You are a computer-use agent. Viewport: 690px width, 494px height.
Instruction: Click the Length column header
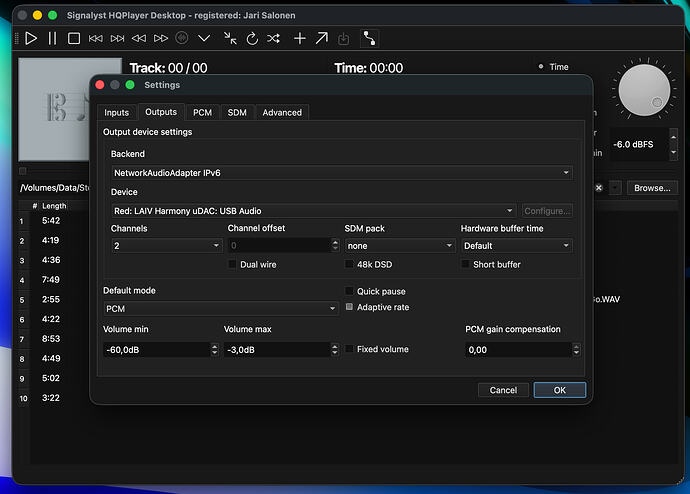54,206
